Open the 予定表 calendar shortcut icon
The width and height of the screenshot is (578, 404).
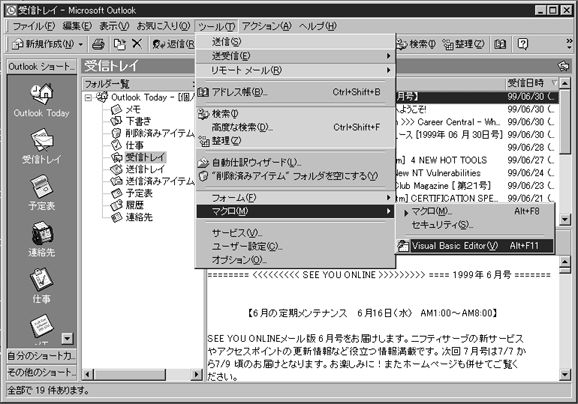tap(42, 186)
